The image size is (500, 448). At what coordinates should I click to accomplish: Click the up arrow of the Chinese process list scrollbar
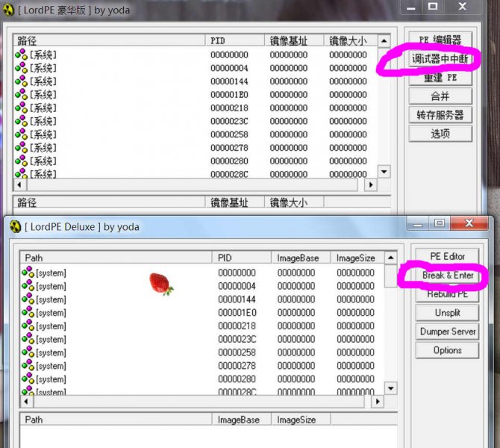[x=384, y=41]
